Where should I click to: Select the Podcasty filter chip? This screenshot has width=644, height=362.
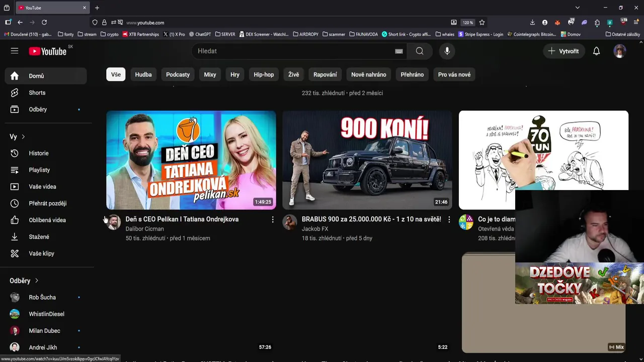tap(178, 74)
